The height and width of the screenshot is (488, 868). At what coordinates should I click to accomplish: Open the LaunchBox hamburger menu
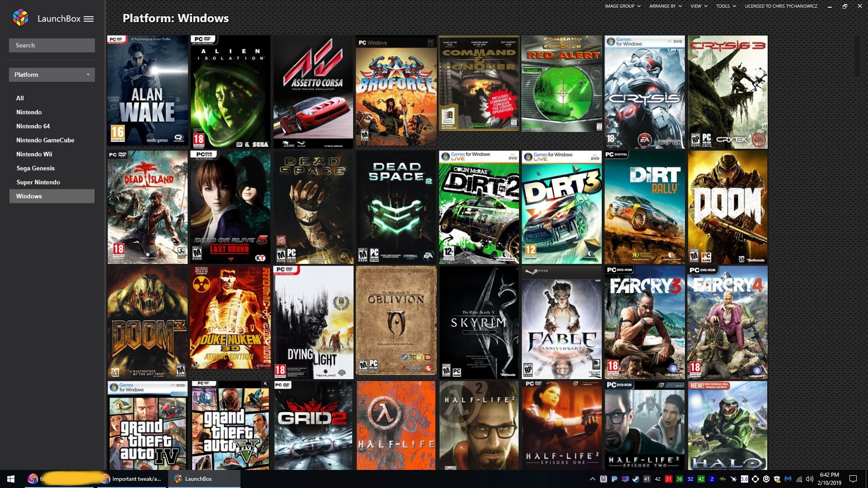click(x=89, y=19)
